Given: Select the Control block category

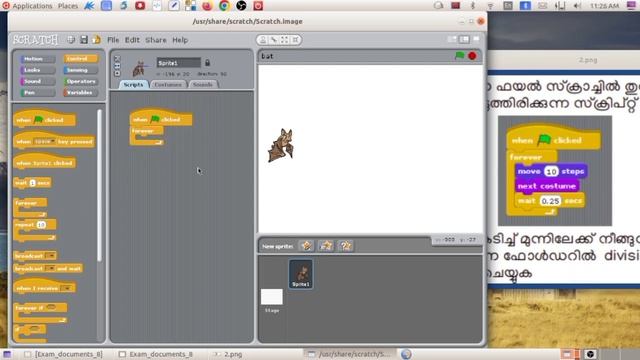Looking at the screenshot, I should [x=81, y=59].
